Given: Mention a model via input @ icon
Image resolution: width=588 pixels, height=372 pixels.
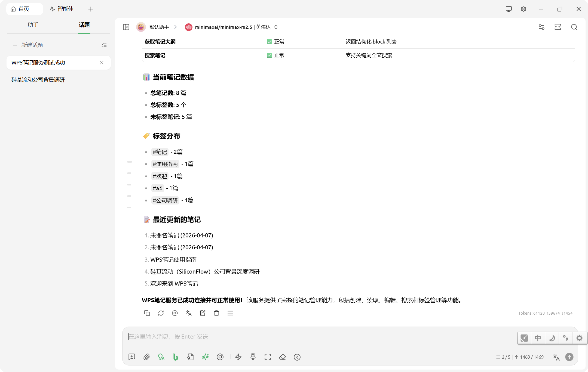Looking at the screenshot, I should 220,357.
